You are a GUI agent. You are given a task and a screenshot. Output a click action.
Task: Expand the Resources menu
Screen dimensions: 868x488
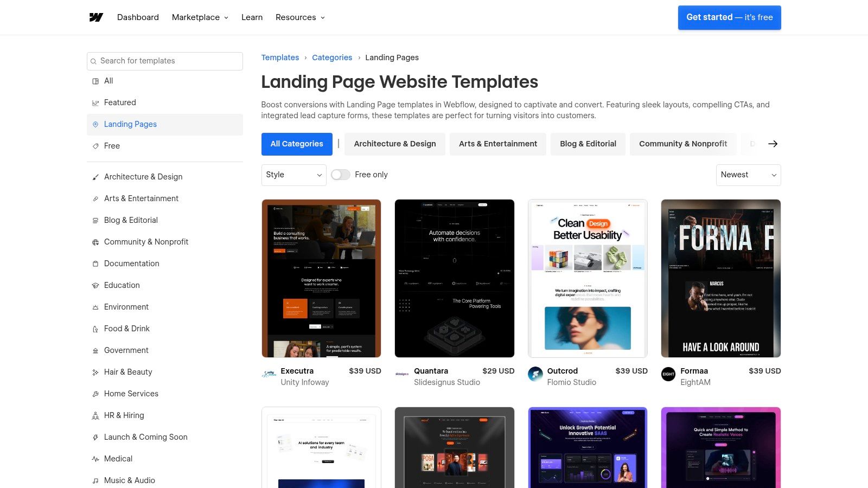coord(300,17)
